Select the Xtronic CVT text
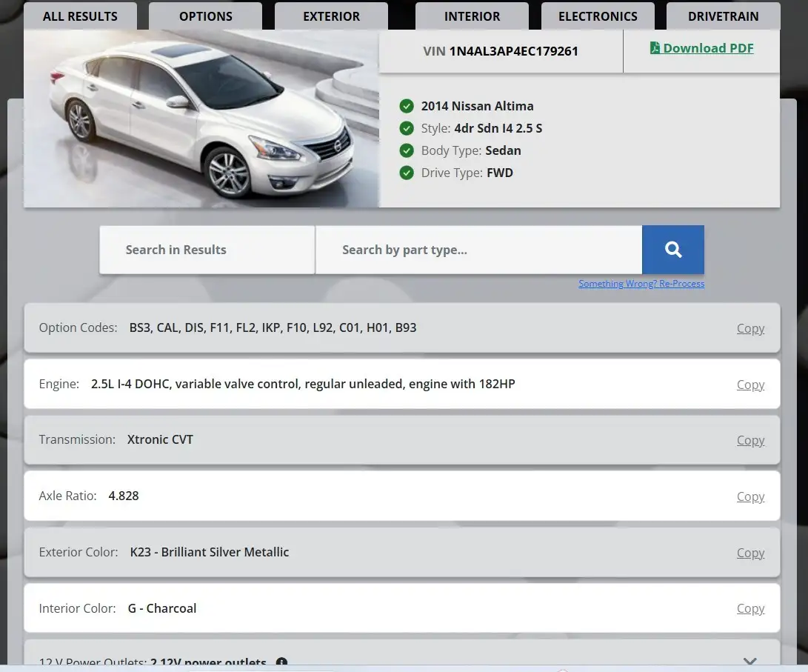 160,439
